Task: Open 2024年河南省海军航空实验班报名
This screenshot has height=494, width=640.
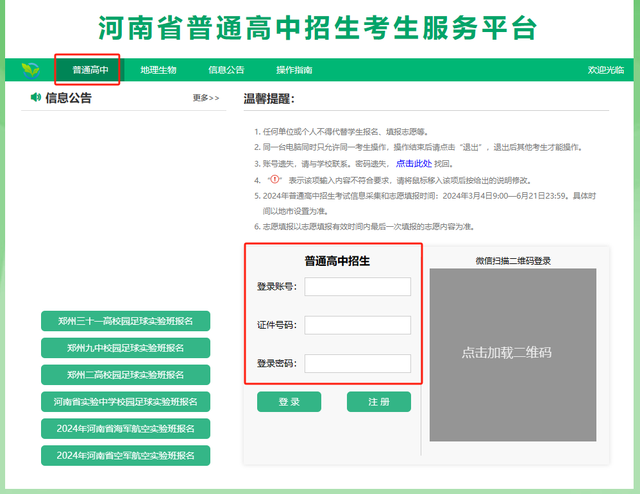Action: (x=126, y=429)
